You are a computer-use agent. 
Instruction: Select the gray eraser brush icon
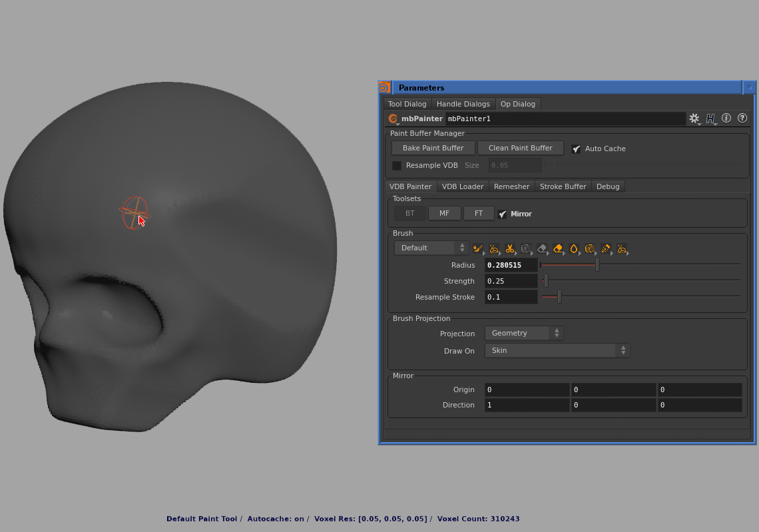[542, 248]
